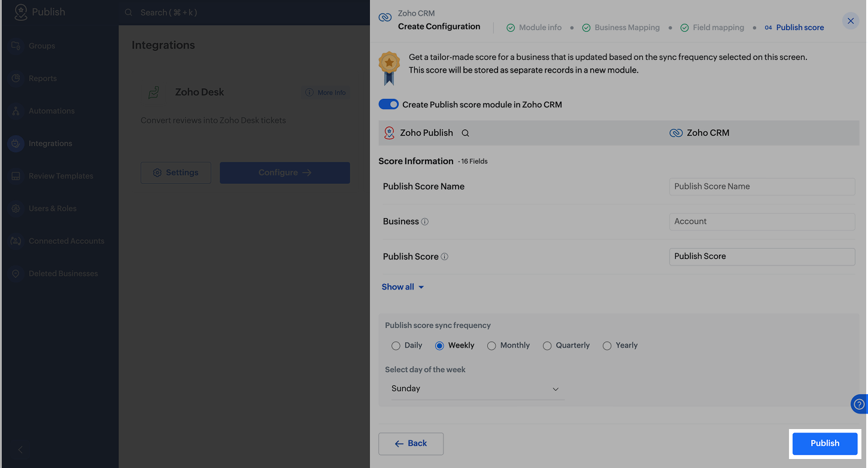Click the Connected Accounts sidebar icon
The image size is (868, 468).
tap(16, 241)
